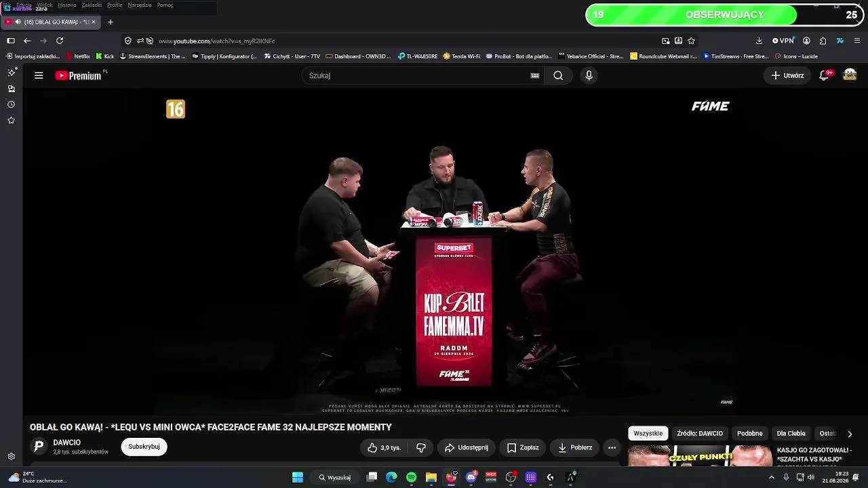
Task: Click the Subskrybuj button
Action: tap(144, 447)
